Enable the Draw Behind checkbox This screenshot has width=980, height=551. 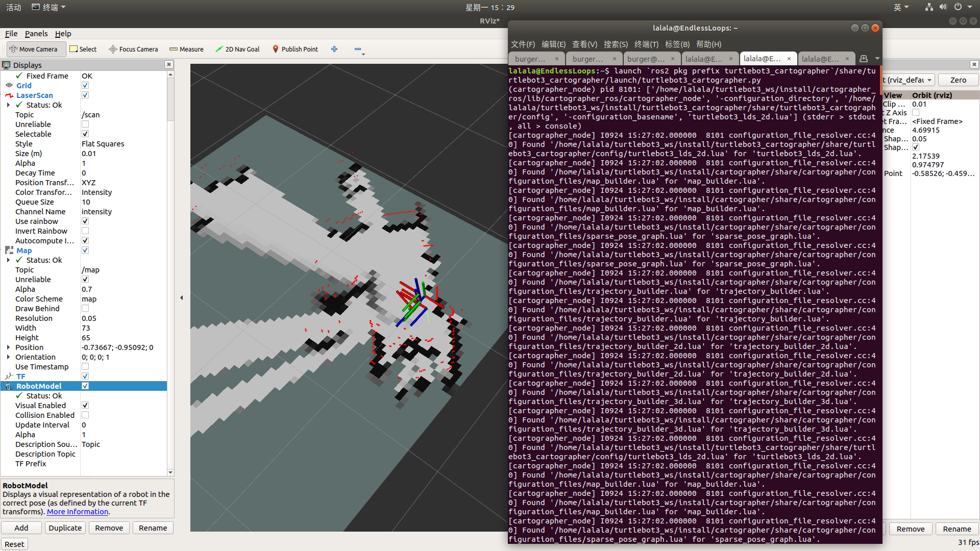(x=85, y=309)
